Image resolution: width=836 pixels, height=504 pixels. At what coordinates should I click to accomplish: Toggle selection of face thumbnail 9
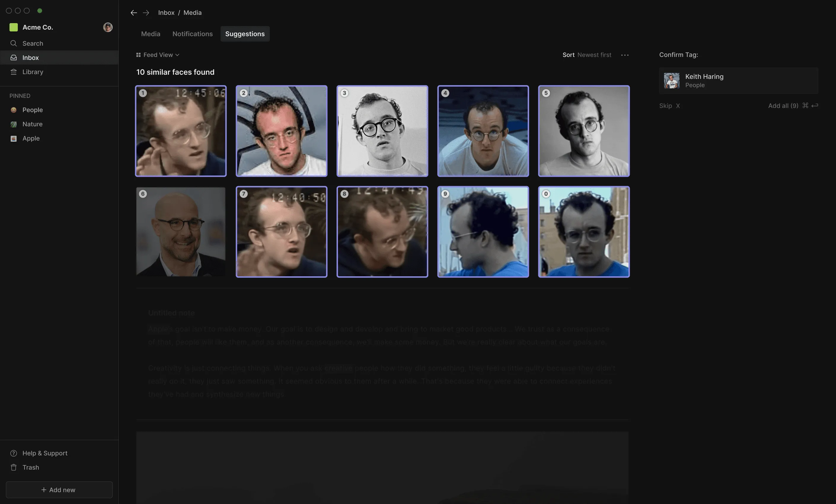[483, 232]
